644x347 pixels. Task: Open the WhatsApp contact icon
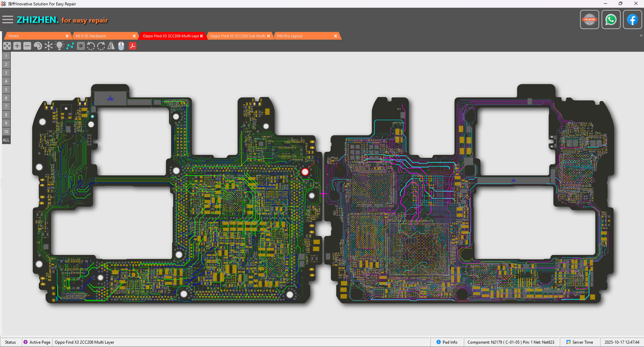pyautogui.click(x=611, y=20)
